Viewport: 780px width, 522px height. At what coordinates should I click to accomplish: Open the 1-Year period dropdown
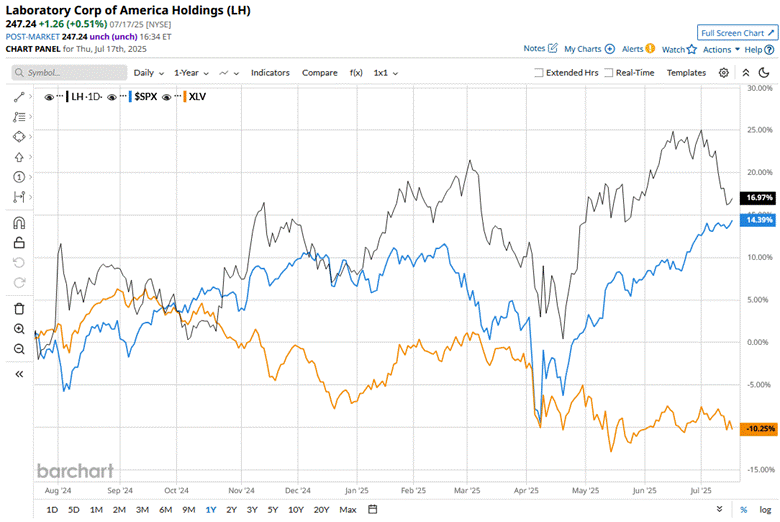[x=191, y=73]
